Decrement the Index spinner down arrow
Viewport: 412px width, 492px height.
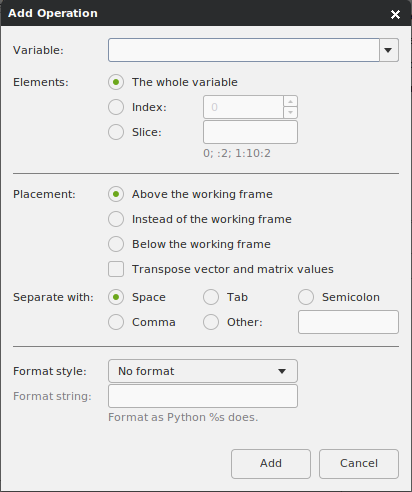tap(290, 113)
